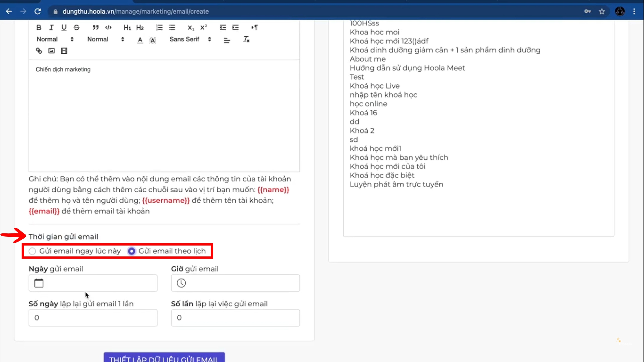This screenshot has width=644, height=362.
Task: Click 'THIẾT LẬP DỮ LIỆU GỬI EMAIL' button
Action: pos(164,358)
